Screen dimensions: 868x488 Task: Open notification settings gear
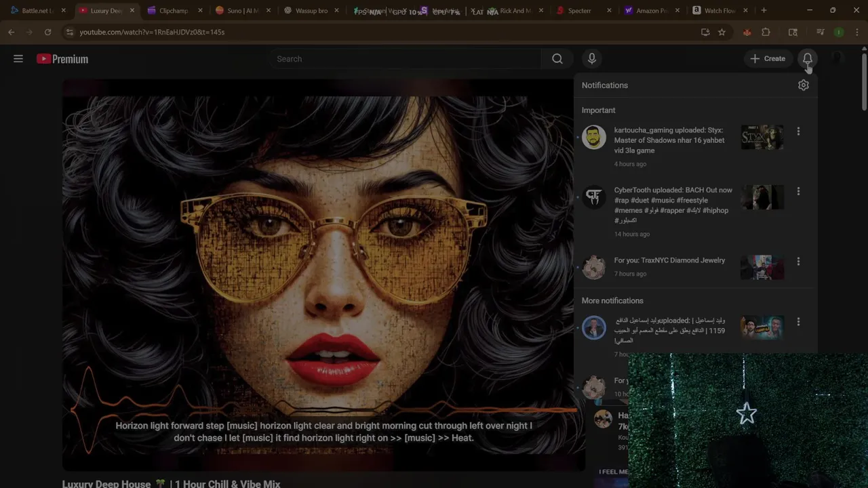point(804,85)
